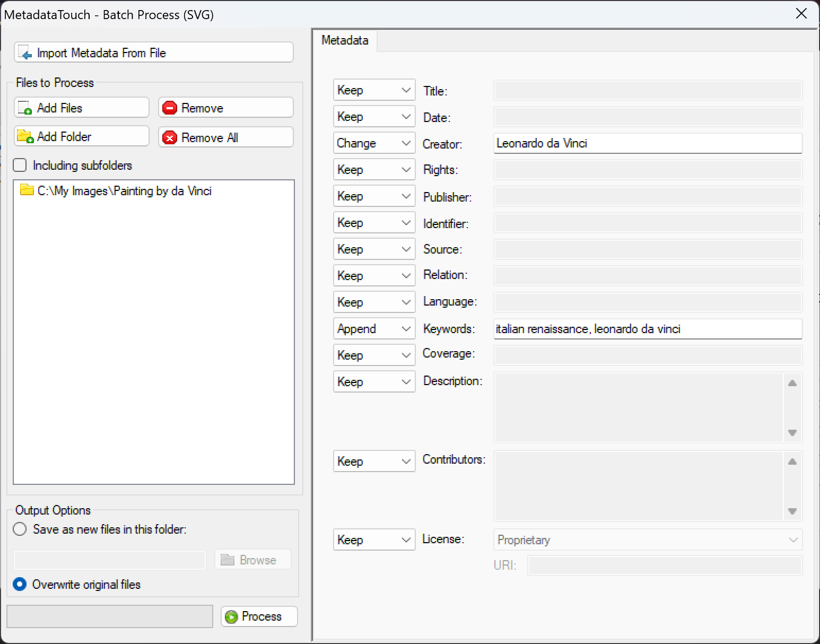Screen dimensions: 820x644
Task: Switch to the Metadata tab
Action: 345,40
